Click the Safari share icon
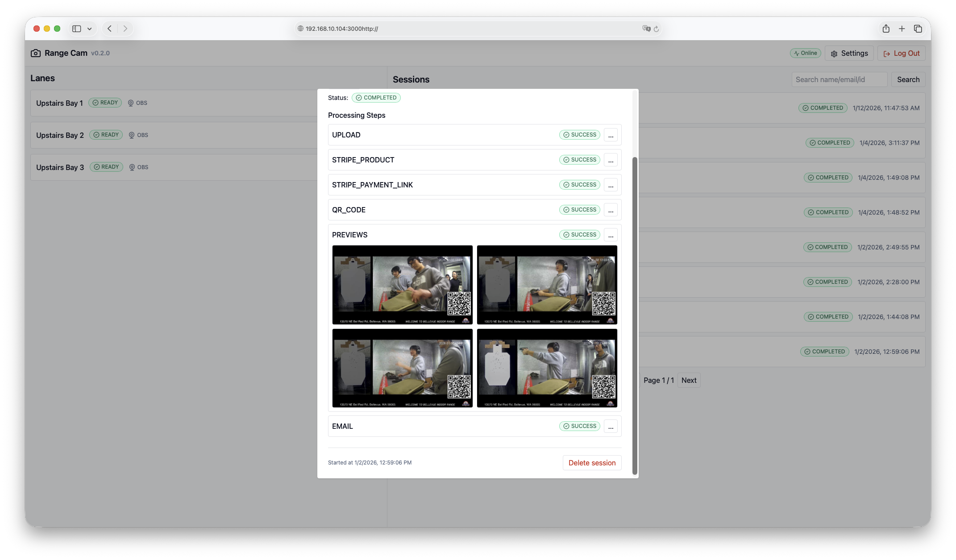Viewport: 956px width, 560px height. click(x=886, y=28)
